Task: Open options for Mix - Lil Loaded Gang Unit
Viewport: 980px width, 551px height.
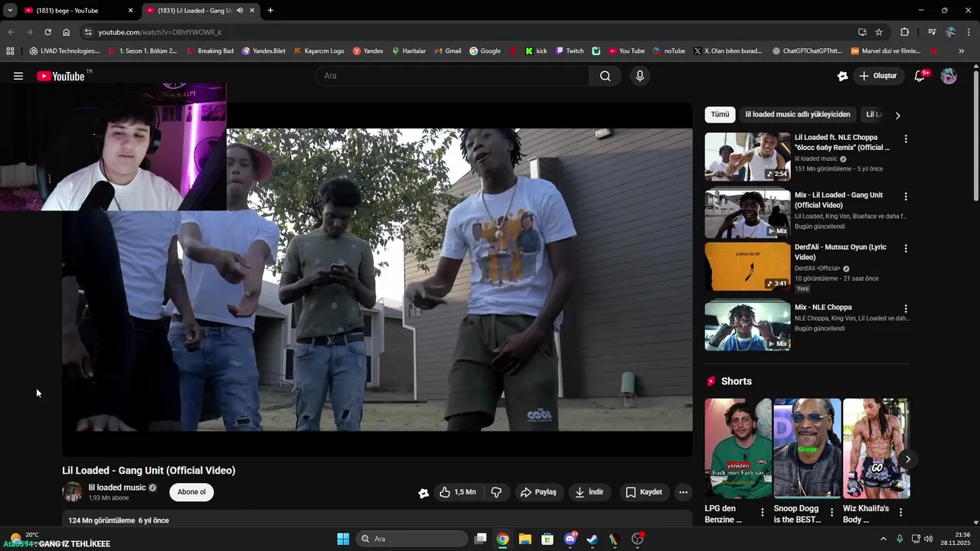Action: tap(906, 197)
